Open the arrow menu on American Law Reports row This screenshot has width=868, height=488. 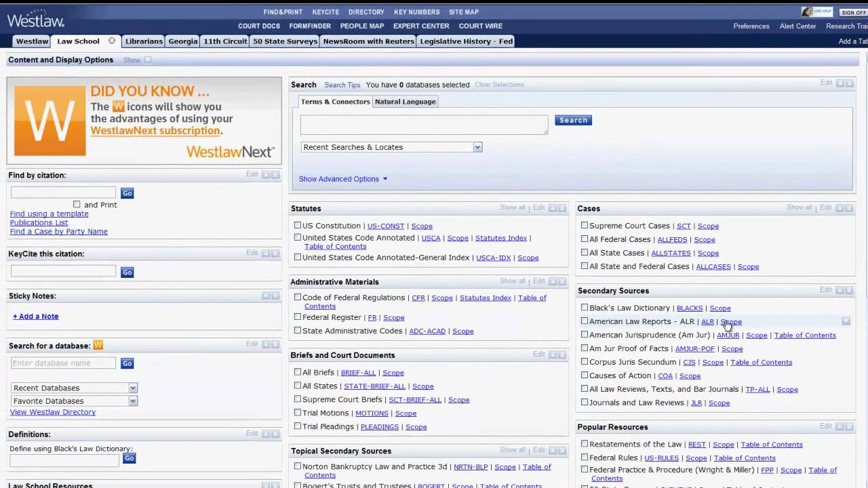click(846, 321)
